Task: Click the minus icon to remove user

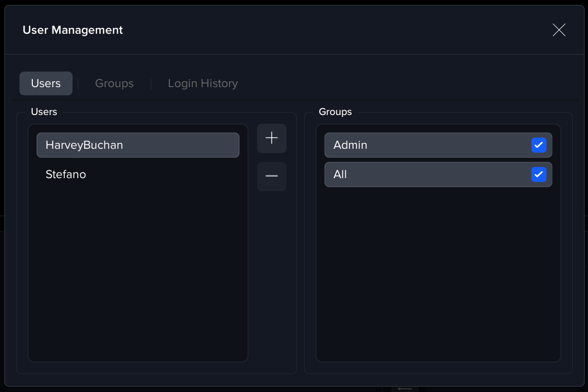Action: (x=272, y=176)
